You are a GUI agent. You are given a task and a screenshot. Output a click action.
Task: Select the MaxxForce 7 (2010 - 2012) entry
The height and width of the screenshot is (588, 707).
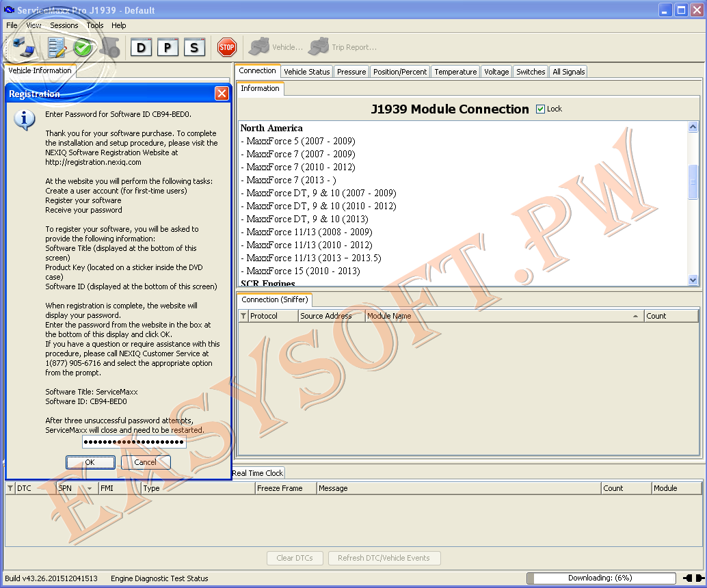[x=298, y=168]
